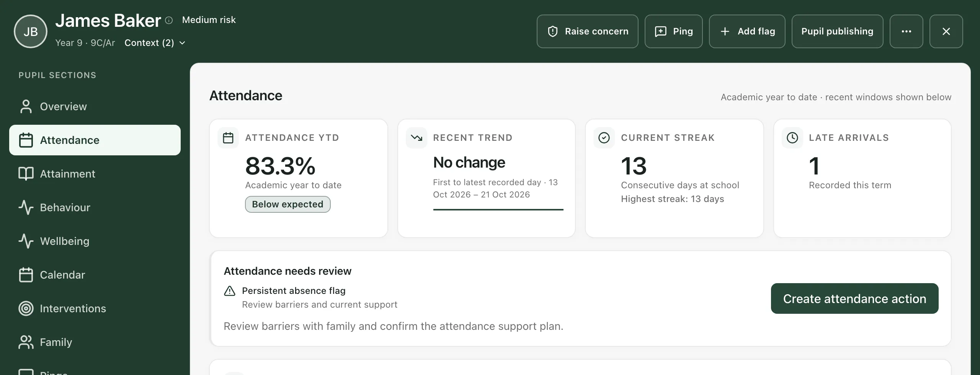Click the Recent Trend progress line
Image resolution: width=980 pixels, height=375 pixels.
pos(498,209)
